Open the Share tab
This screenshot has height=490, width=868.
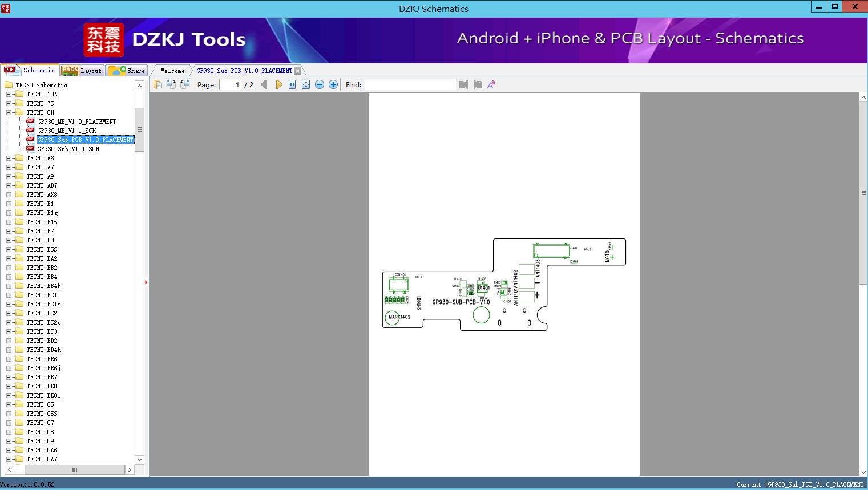(x=127, y=71)
